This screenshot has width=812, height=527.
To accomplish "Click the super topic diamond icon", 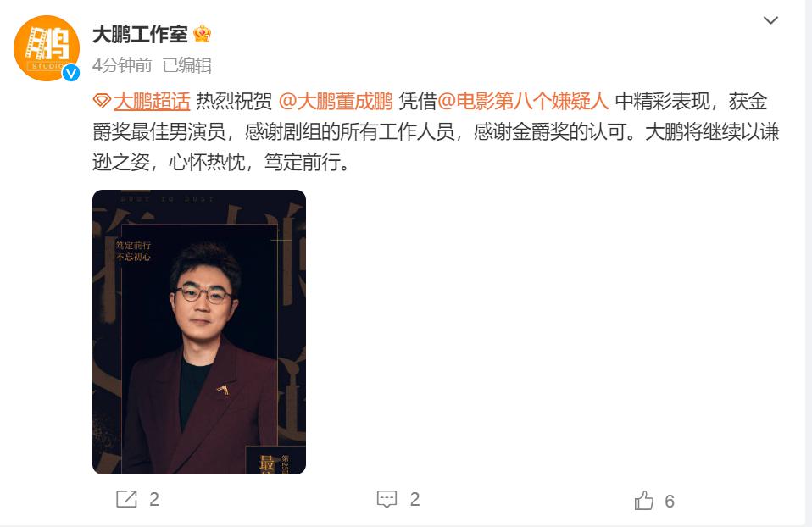I will tap(102, 101).
